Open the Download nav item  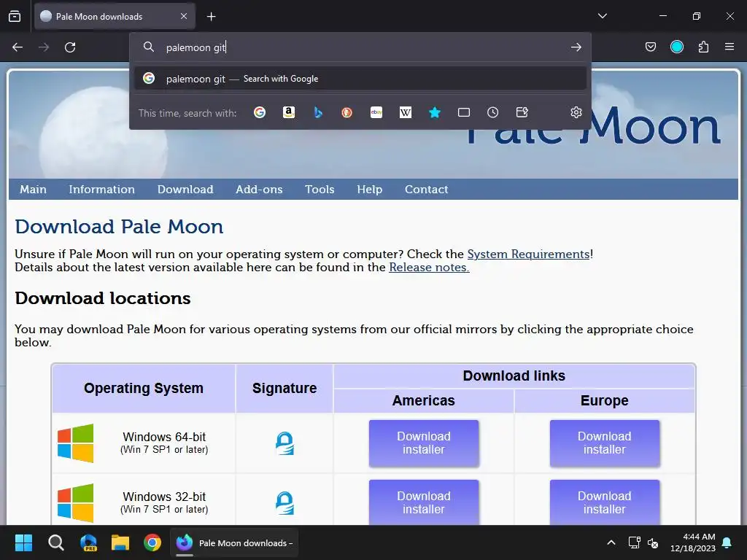[x=185, y=189]
